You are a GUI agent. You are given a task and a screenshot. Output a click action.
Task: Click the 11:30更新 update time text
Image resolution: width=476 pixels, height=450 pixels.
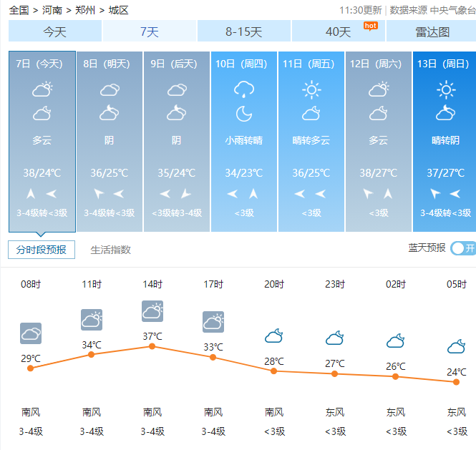(360, 10)
